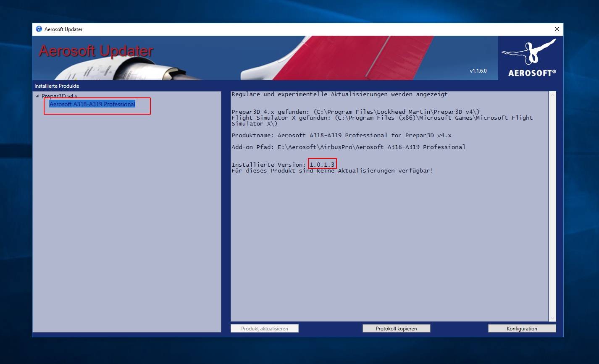Click the red 'Aerosoft Updater' banner title
The width and height of the screenshot is (599, 364).
click(x=96, y=51)
